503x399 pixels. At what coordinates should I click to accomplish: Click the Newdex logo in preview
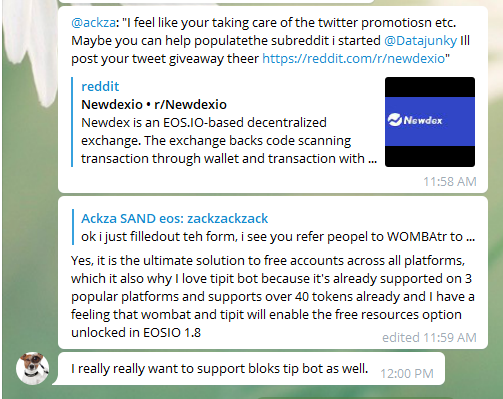point(415,120)
